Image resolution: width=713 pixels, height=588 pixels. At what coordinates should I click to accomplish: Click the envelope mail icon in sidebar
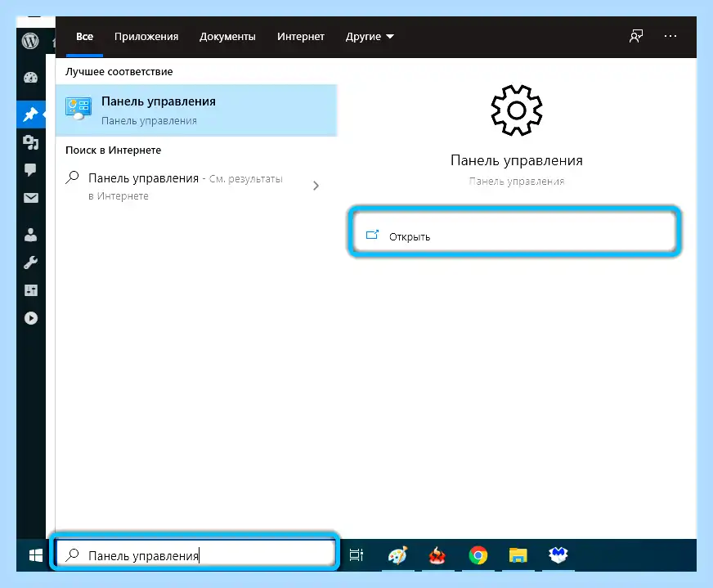coord(30,198)
